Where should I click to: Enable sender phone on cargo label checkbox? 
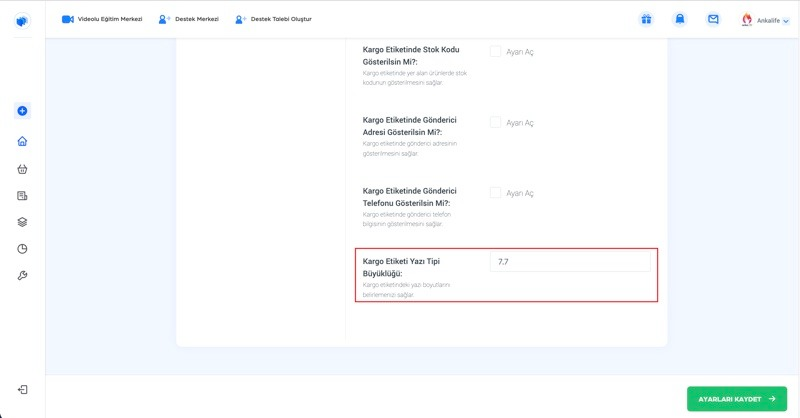(x=495, y=193)
